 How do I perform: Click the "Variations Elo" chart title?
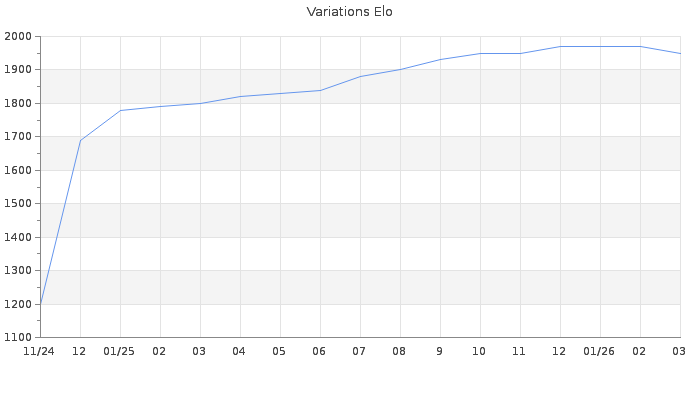pyautogui.click(x=349, y=12)
